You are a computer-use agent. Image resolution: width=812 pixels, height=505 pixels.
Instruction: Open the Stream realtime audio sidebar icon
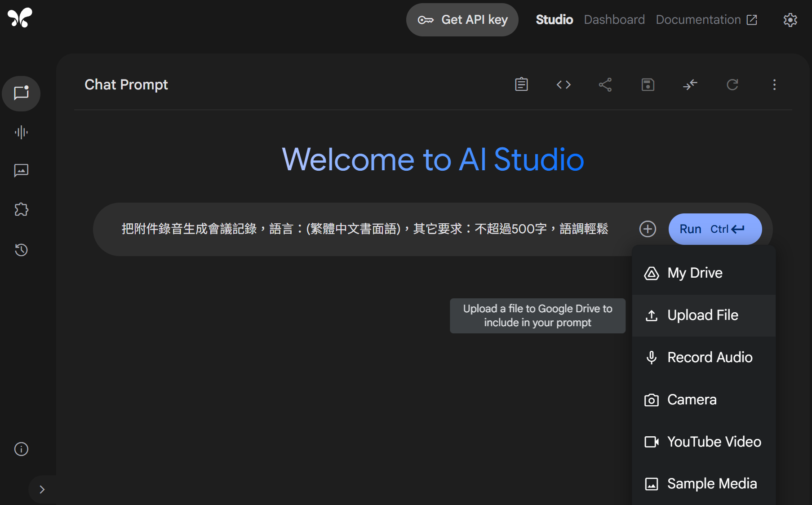point(21,132)
